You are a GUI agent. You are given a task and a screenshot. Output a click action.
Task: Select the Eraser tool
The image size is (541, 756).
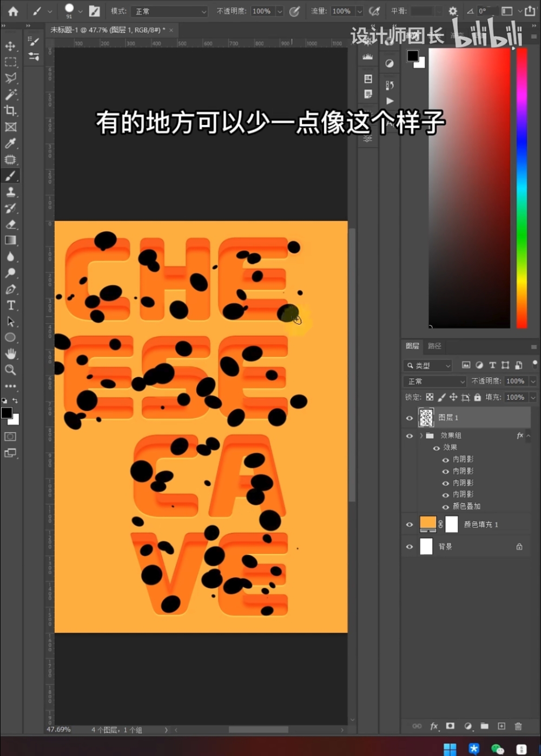[x=10, y=224]
